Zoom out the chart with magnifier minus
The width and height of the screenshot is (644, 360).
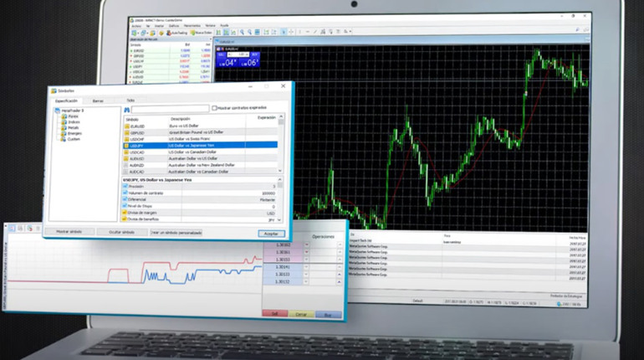tap(249, 32)
